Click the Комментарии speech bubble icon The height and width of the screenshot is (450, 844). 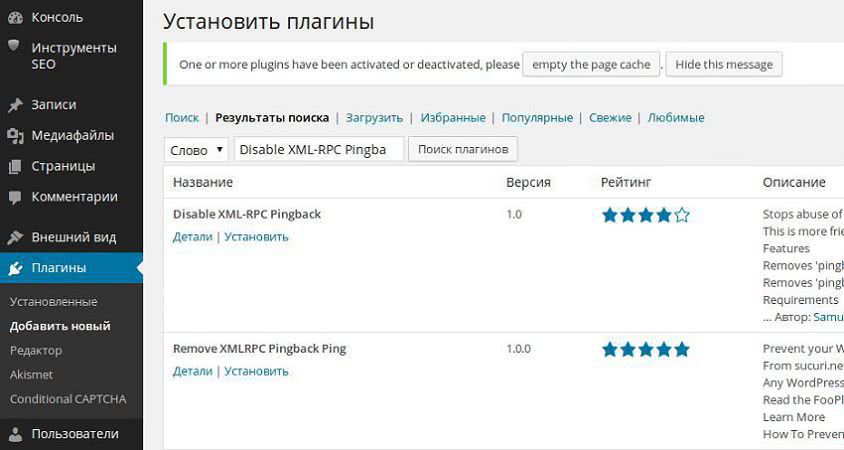[x=15, y=197]
